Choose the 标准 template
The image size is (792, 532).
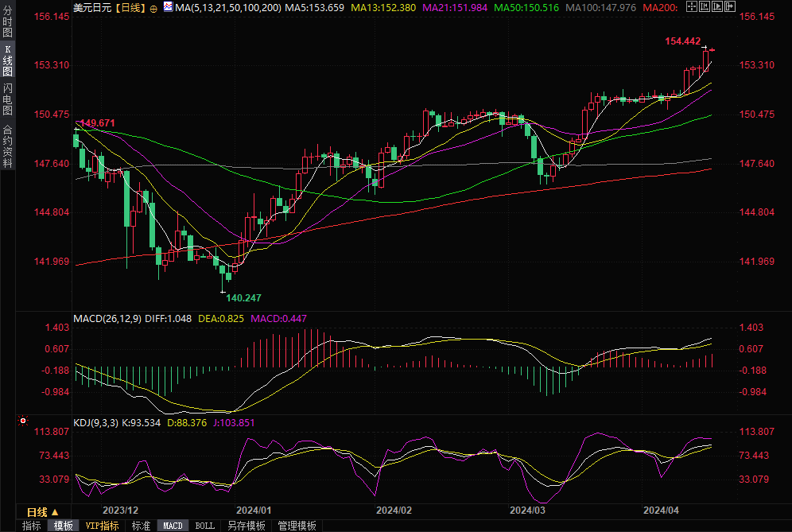[141, 526]
